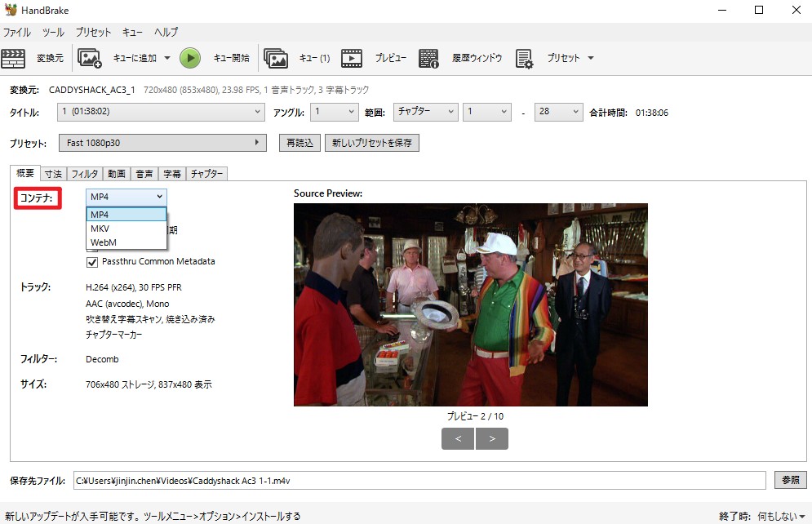The width and height of the screenshot is (812, 524).
Task: Open the Fast 1080p30 preset selector
Action: [x=163, y=143]
